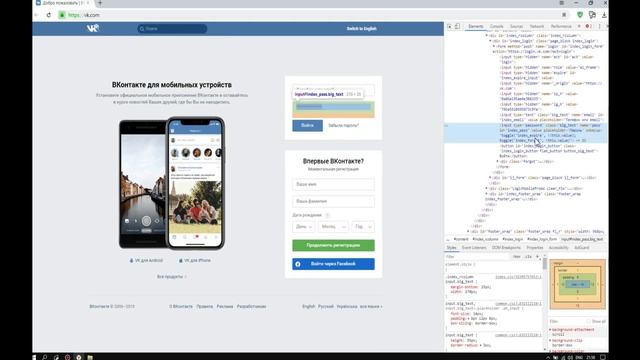Click all languages link in the footer
640x360 pixels.
click(x=371, y=307)
